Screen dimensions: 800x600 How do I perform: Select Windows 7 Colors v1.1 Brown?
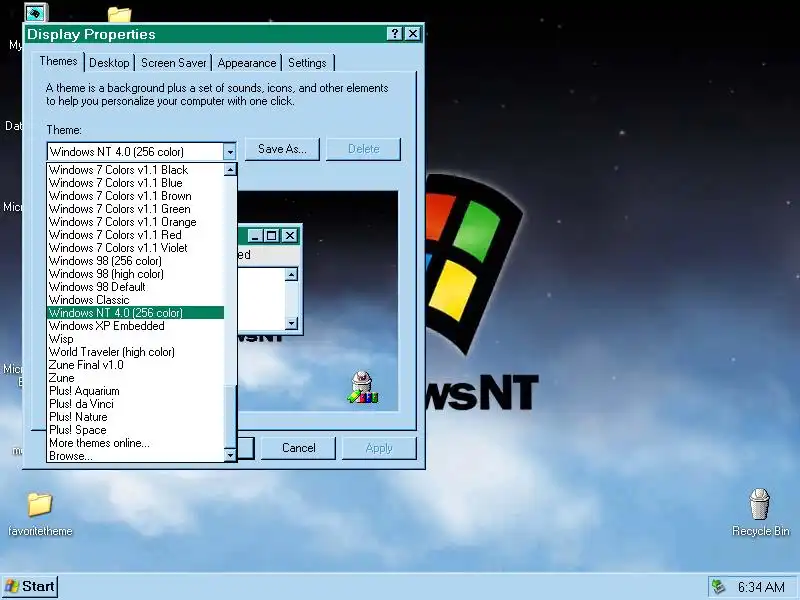[135, 196]
